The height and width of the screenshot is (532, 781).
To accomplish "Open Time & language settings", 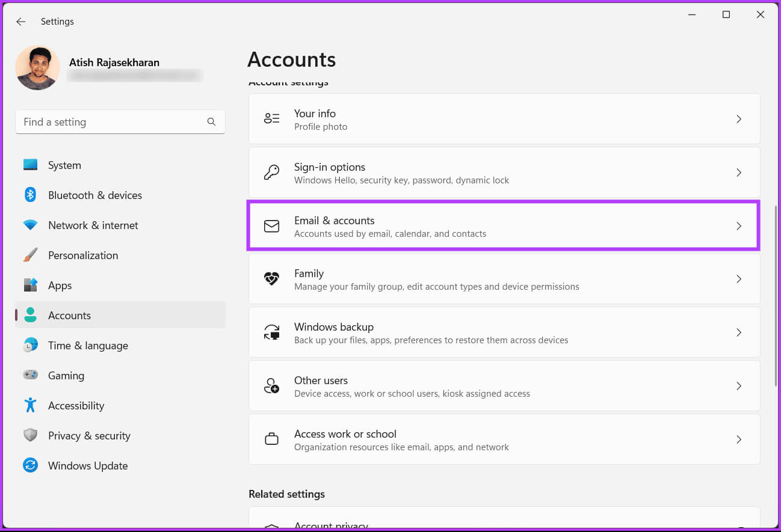I will (120, 345).
